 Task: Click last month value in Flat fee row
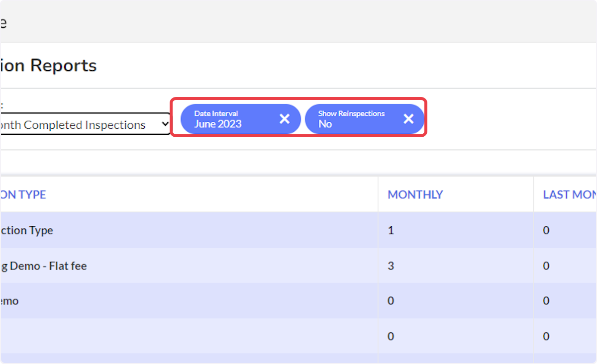point(546,266)
